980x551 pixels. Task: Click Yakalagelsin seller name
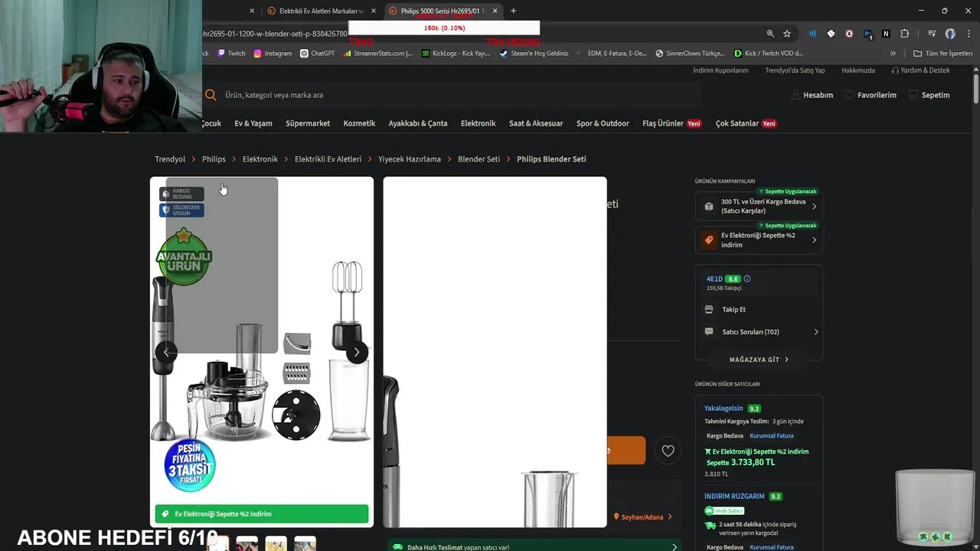point(724,408)
